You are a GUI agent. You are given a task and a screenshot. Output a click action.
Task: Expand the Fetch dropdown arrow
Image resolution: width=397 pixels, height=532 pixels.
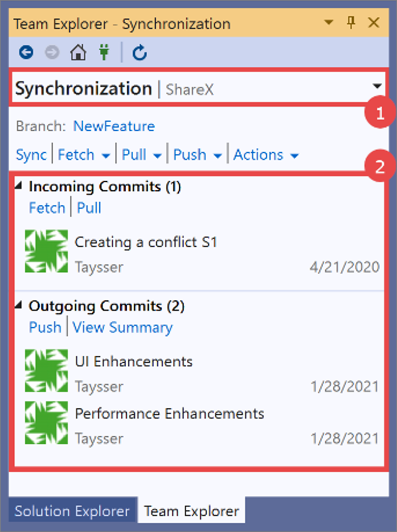[x=106, y=156]
